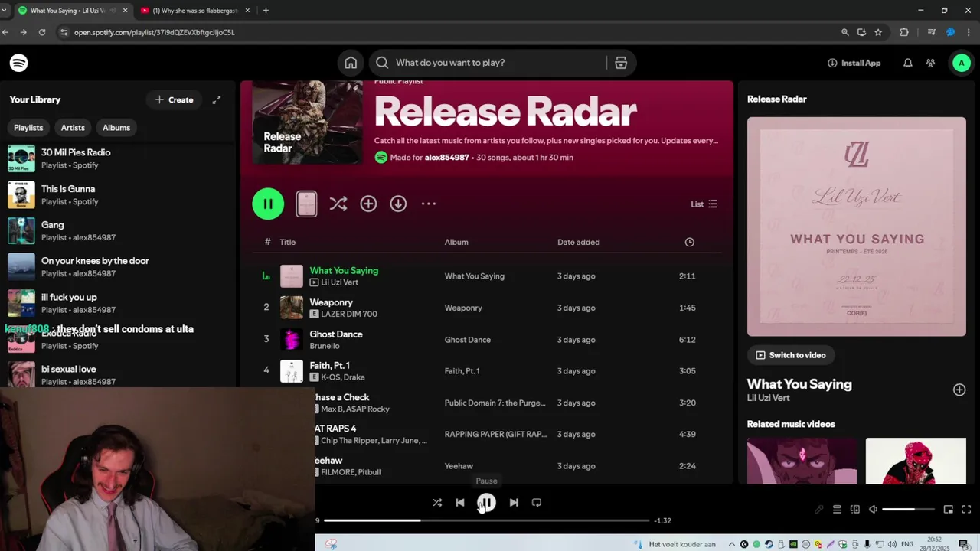Screen dimensions: 980x551
Task: Open the notifications bell
Action: (907, 63)
